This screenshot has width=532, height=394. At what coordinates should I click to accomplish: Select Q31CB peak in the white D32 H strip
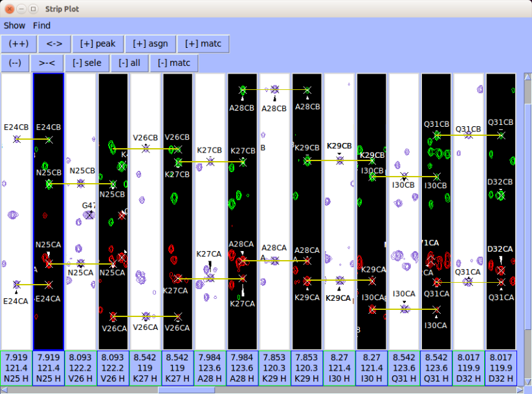[x=469, y=135]
